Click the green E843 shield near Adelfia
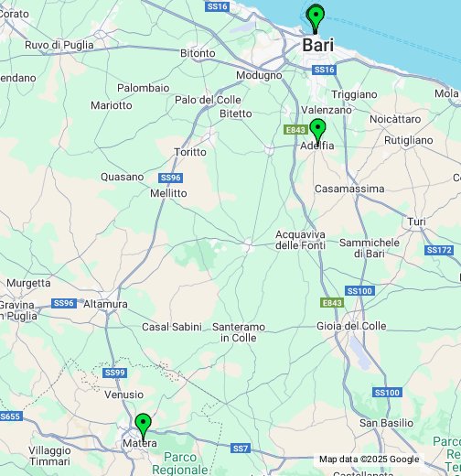Image resolution: width=461 pixels, height=476 pixels. (295, 130)
